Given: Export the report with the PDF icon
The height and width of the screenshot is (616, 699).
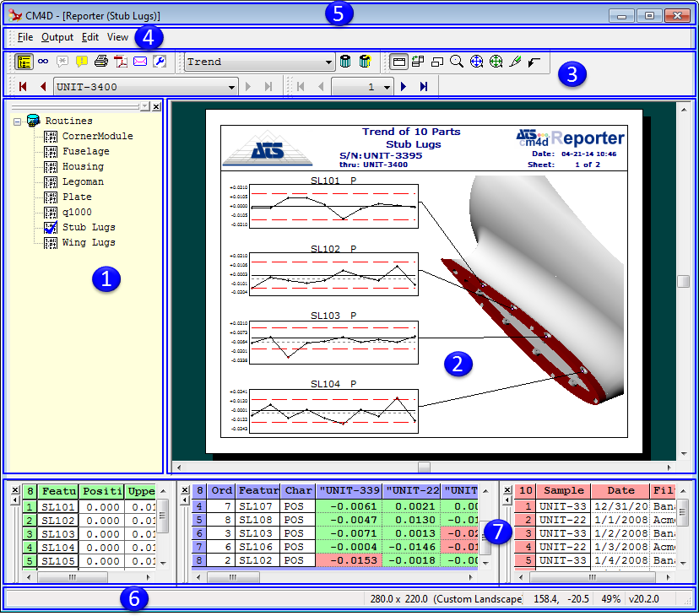Looking at the screenshot, I should tap(121, 62).
